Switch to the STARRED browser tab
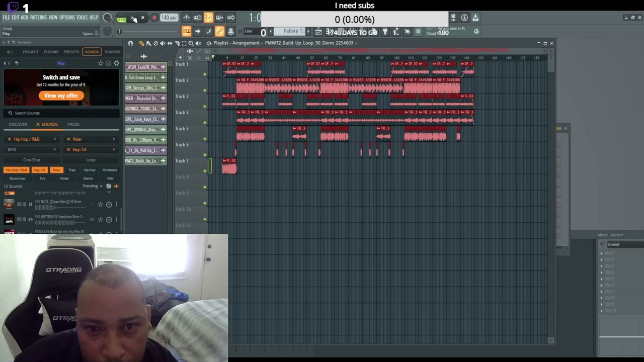Viewport: 644px width, 362px height. coord(112,52)
